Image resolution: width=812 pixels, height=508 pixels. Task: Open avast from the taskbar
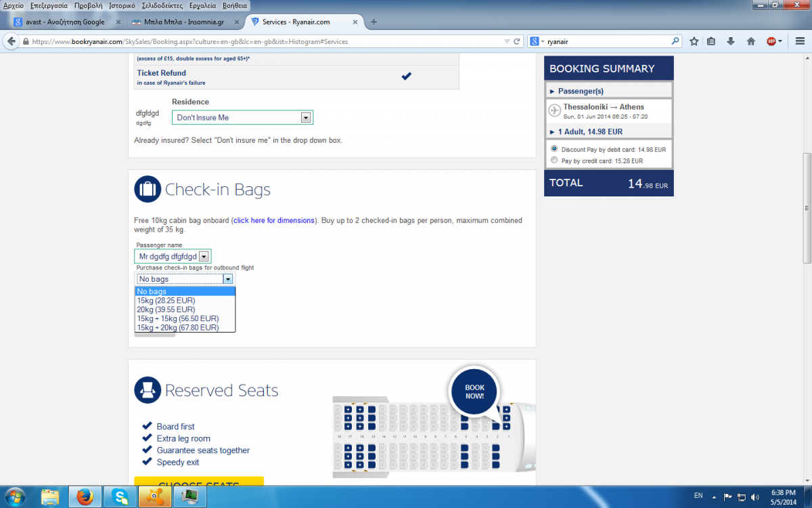[155, 497]
